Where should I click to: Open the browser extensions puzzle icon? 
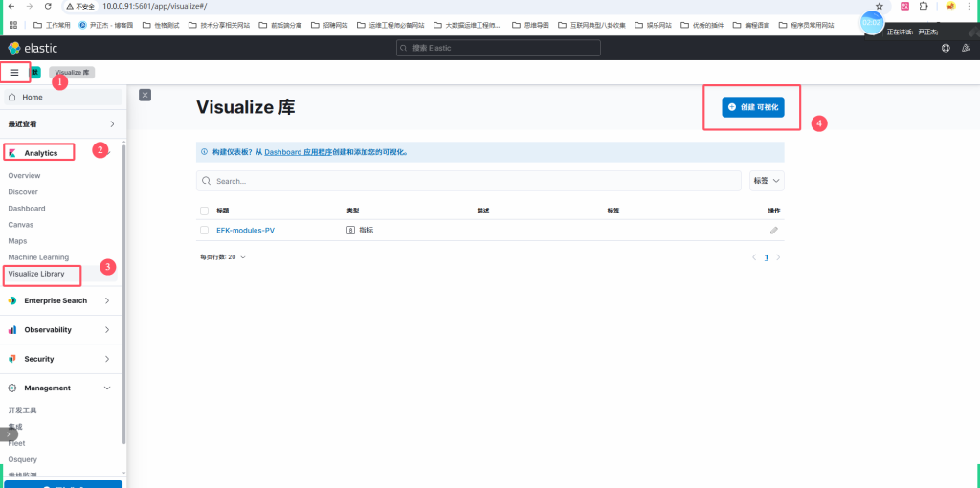point(924,6)
